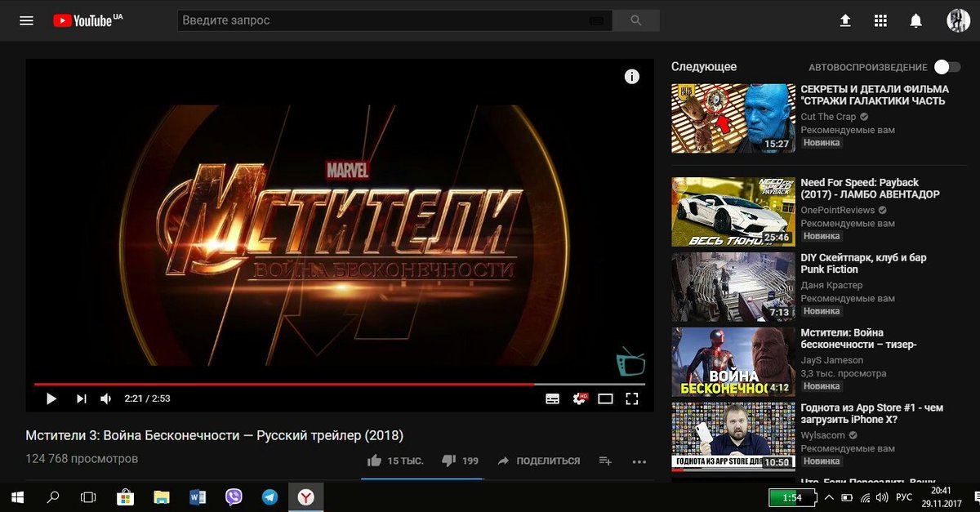The image size is (980, 512).
Task: Click the magnifier search button
Action: [636, 20]
